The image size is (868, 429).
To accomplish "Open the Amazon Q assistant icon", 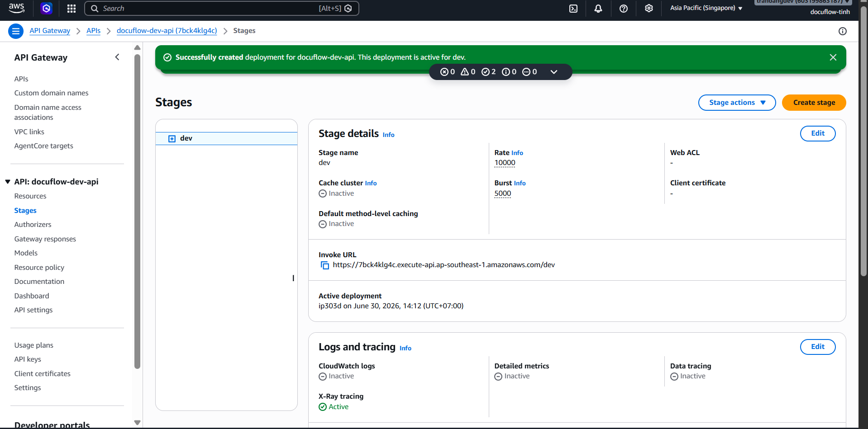I will click(46, 8).
